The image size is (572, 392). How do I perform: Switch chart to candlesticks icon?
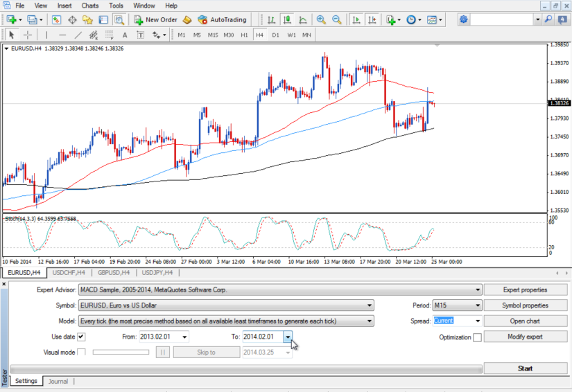[287, 19]
